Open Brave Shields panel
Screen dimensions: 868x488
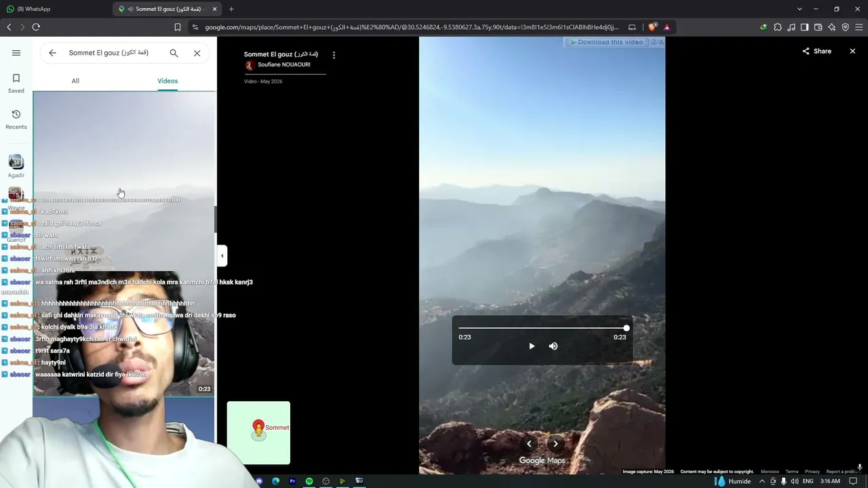pyautogui.click(x=652, y=27)
